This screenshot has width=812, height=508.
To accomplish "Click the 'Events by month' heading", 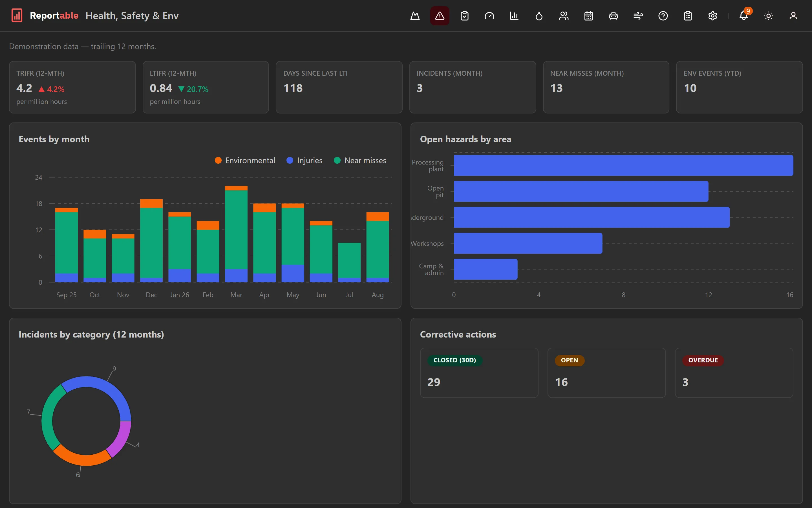I will point(54,139).
